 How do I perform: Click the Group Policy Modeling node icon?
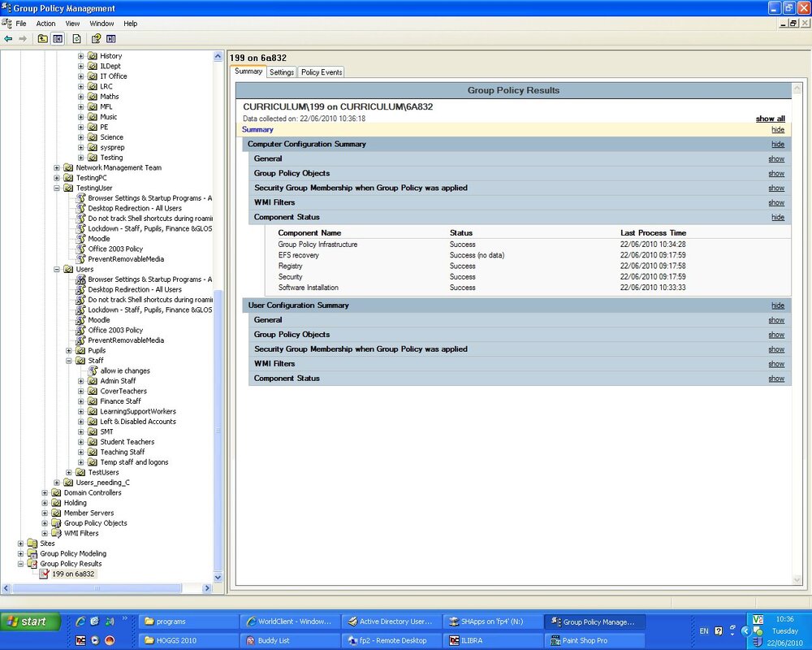32,553
